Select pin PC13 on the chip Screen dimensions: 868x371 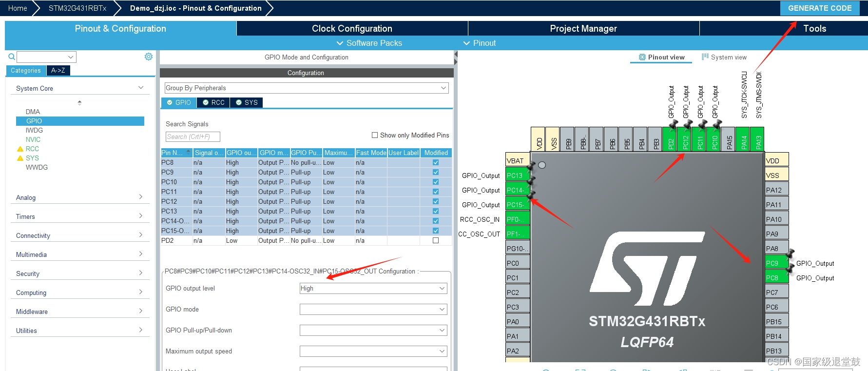coord(517,175)
